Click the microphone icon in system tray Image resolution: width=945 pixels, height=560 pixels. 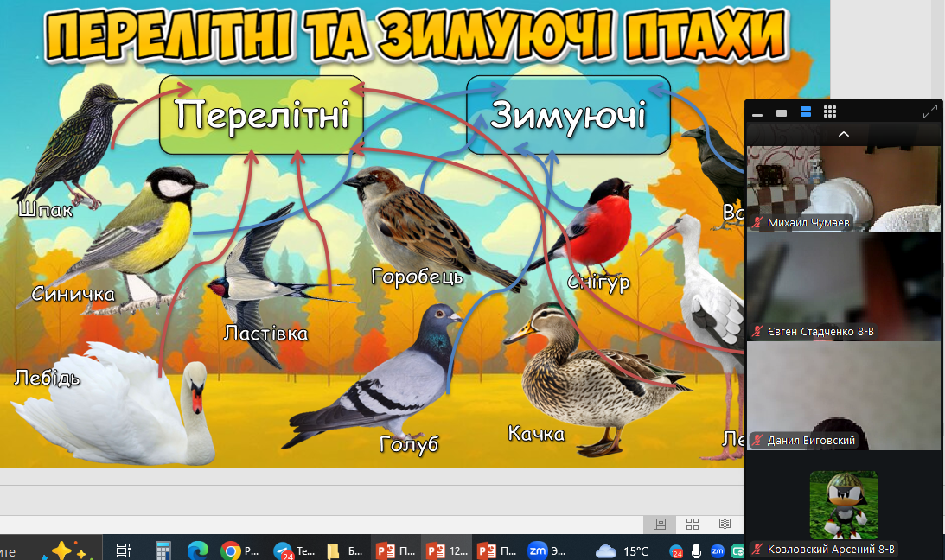pos(697,550)
